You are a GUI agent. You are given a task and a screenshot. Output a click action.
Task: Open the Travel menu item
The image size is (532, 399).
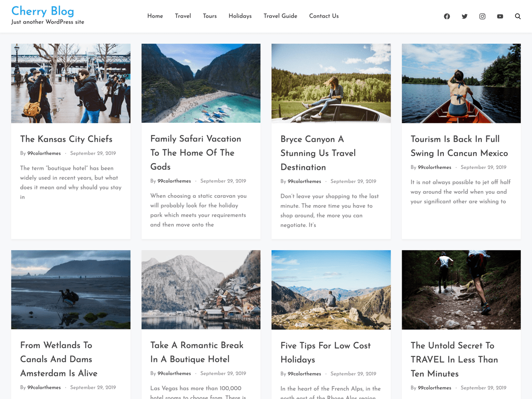click(x=183, y=16)
